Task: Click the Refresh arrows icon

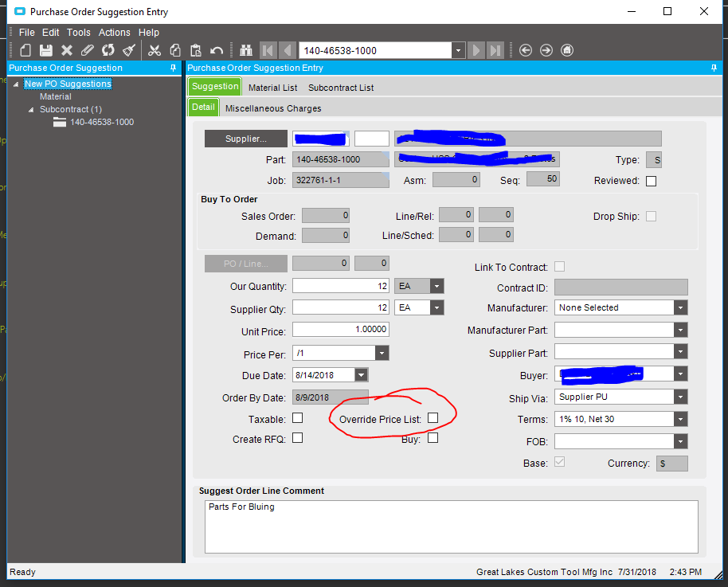Action: tap(108, 50)
